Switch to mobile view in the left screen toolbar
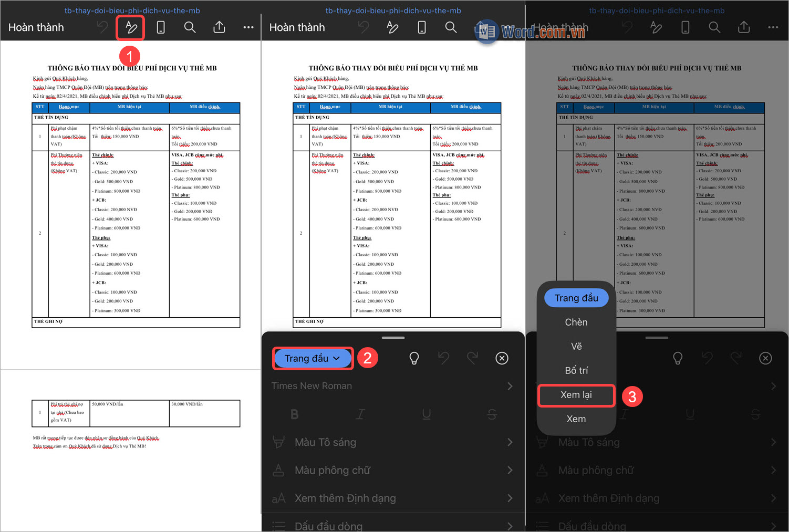 pyautogui.click(x=161, y=27)
